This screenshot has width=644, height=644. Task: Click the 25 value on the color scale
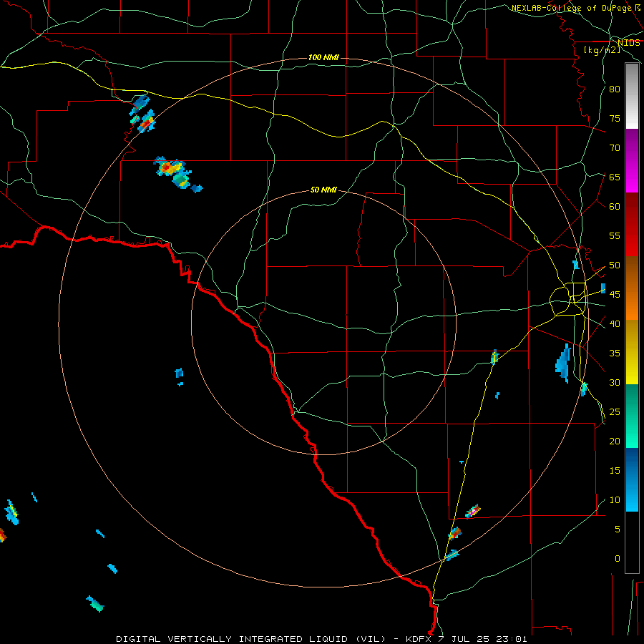tap(615, 412)
